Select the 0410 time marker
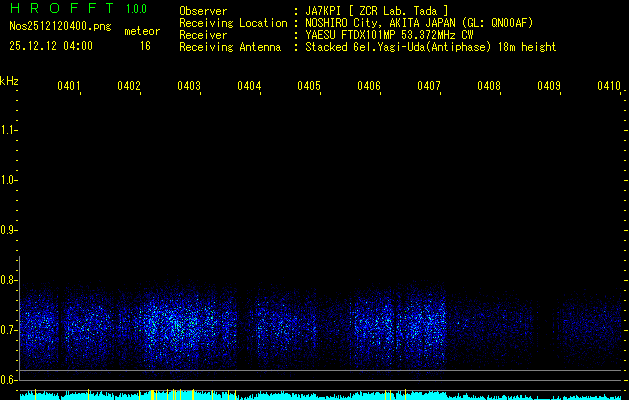 pyautogui.click(x=609, y=87)
